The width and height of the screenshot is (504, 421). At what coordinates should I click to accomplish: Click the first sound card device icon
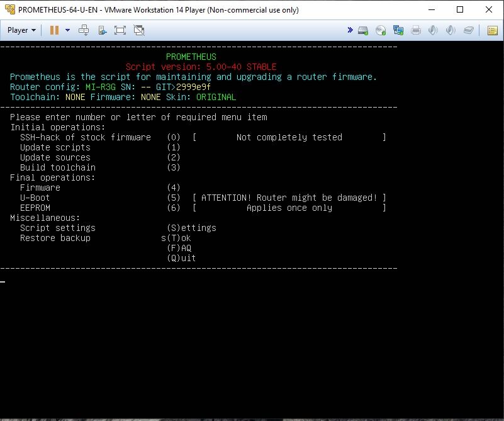click(434, 31)
